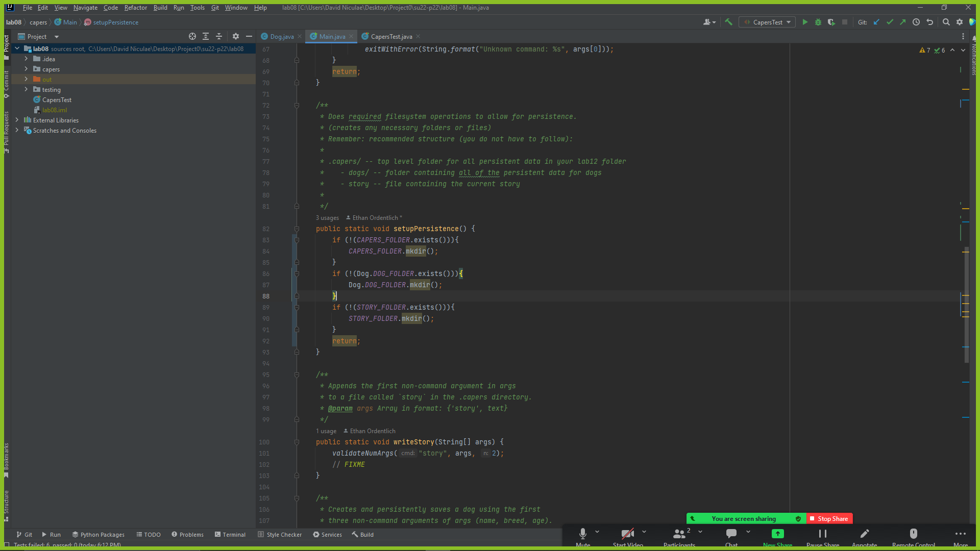Click Git update project arrow
This screenshot has height=551, width=980.
coord(876,22)
